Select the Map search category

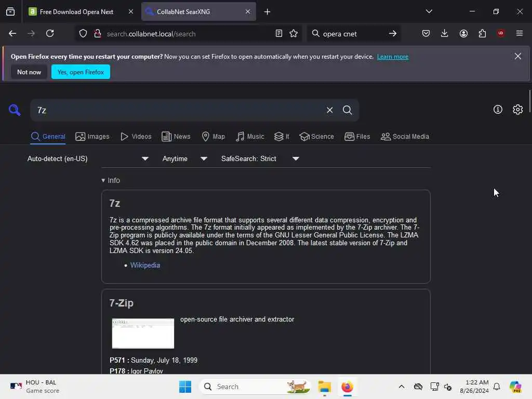coord(213,137)
